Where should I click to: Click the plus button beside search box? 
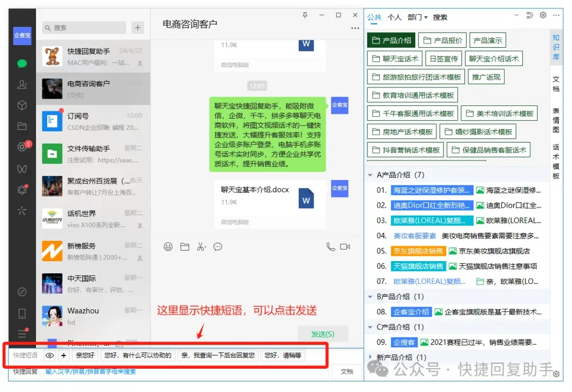click(138, 28)
